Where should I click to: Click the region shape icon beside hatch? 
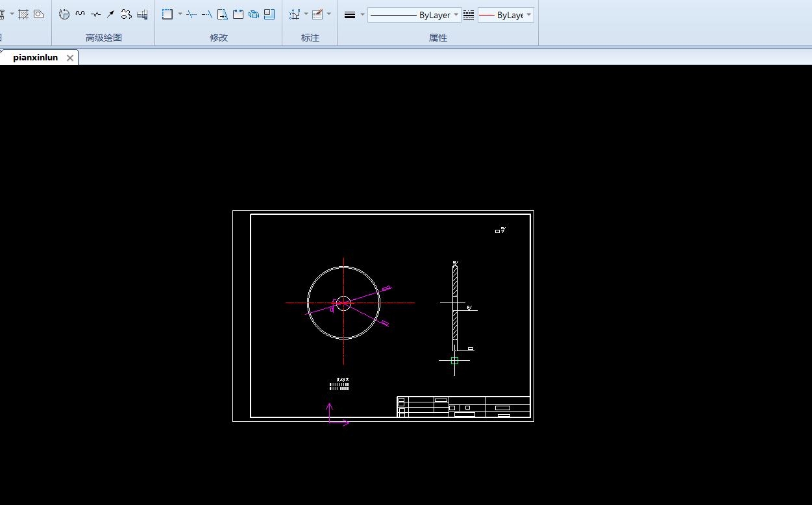[x=39, y=14]
